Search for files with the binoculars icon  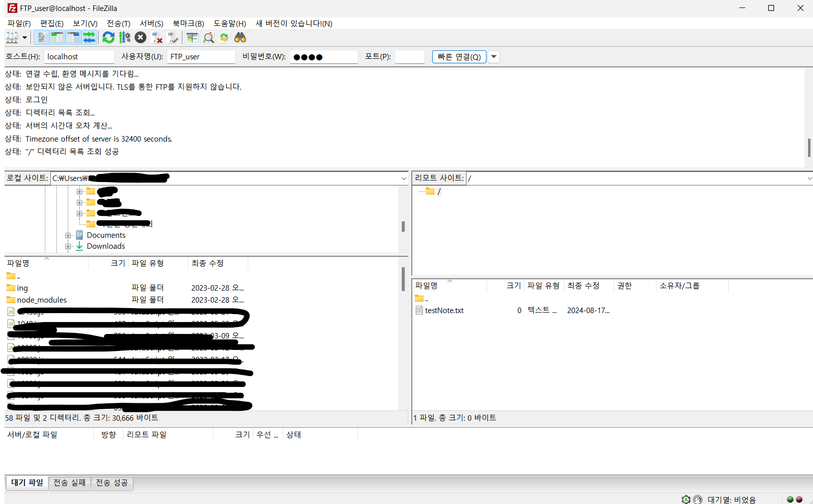240,37
